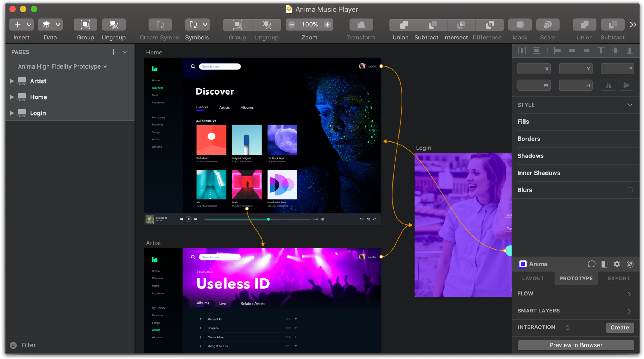Viewport: 644px width, 359px height.
Task: Switch to the Export tab
Action: coord(619,278)
